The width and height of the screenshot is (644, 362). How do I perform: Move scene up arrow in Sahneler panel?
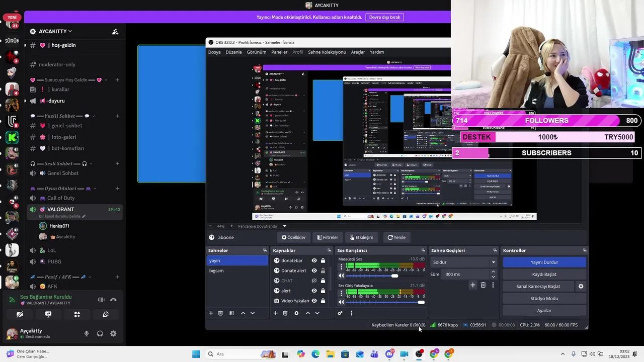coord(243,313)
